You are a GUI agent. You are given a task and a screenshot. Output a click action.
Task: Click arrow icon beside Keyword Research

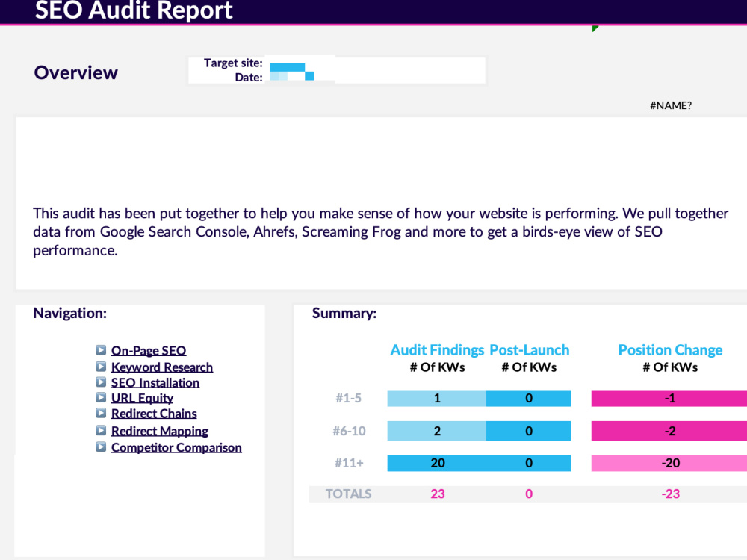[101, 367]
